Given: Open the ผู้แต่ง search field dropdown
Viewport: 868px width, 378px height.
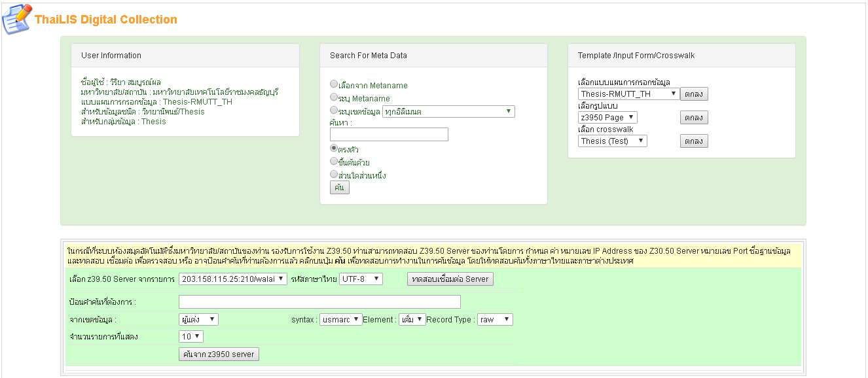Looking at the screenshot, I should click(x=198, y=319).
